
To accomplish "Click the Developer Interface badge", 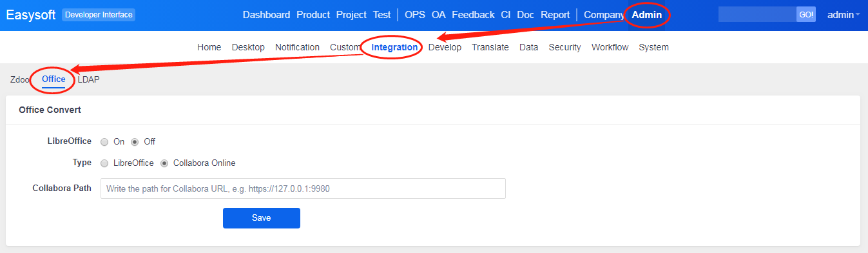I will point(99,15).
